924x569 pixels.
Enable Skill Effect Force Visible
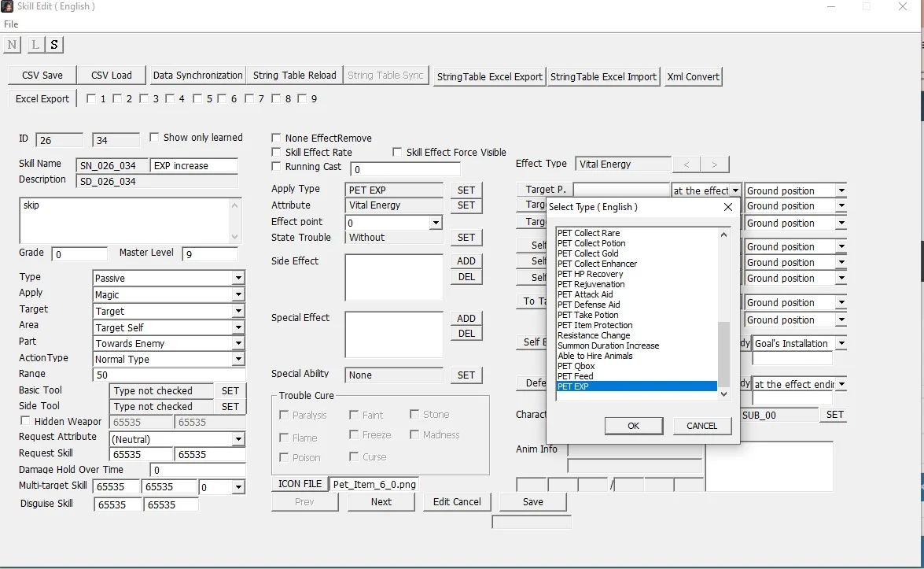click(397, 152)
